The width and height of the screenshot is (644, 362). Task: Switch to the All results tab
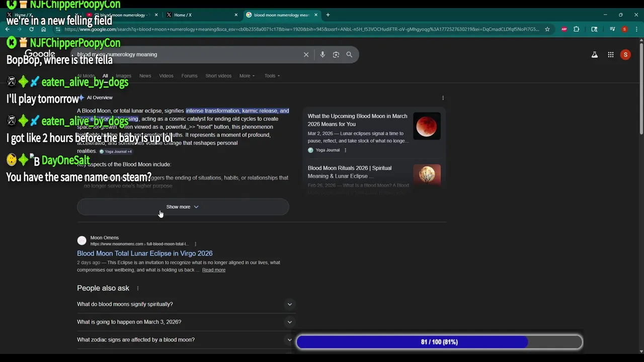(105, 76)
